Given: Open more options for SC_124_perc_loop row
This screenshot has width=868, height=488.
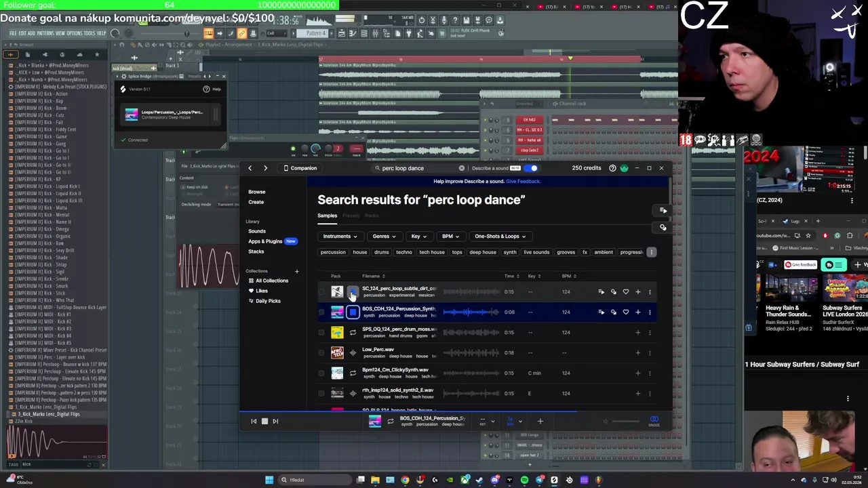Looking at the screenshot, I should pos(650,292).
